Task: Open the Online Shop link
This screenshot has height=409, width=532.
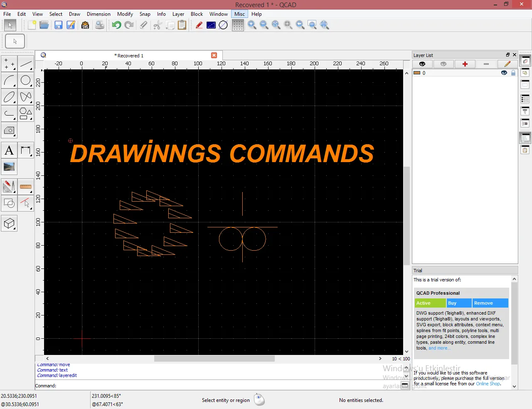Action: coord(488,384)
